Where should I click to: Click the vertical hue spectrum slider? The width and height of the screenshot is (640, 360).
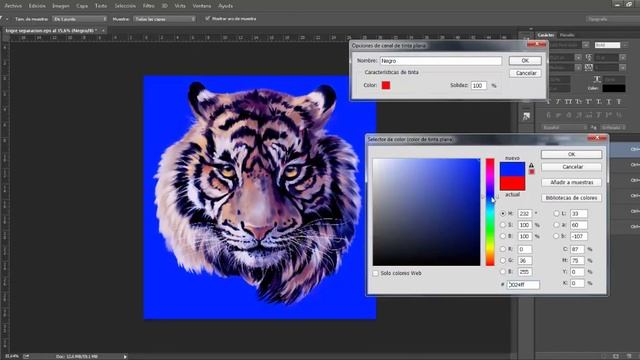pyautogui.click(x=490, y=212)
